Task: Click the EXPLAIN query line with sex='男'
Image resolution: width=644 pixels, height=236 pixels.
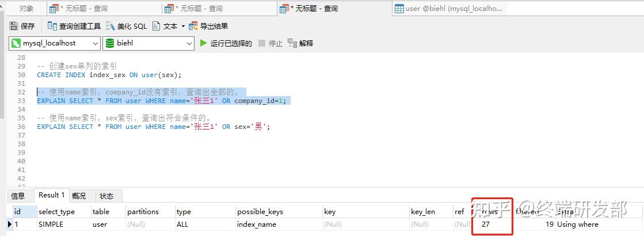Action: 154,127
